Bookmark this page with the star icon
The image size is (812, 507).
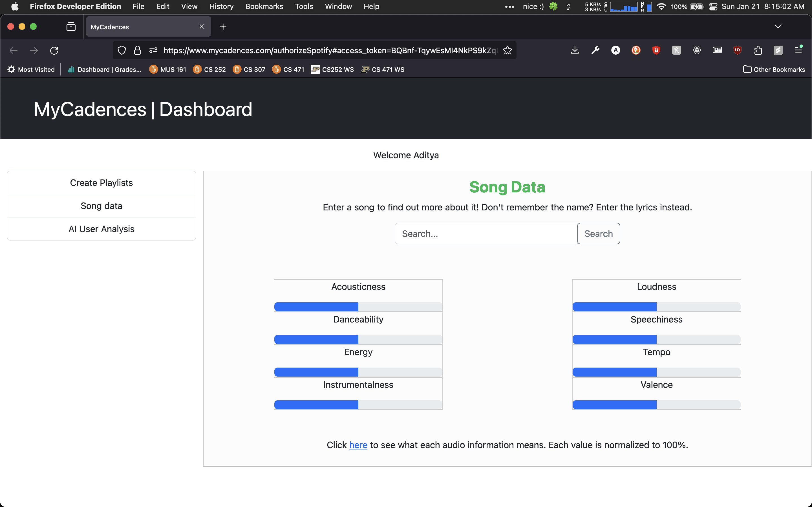pos(507,50)
